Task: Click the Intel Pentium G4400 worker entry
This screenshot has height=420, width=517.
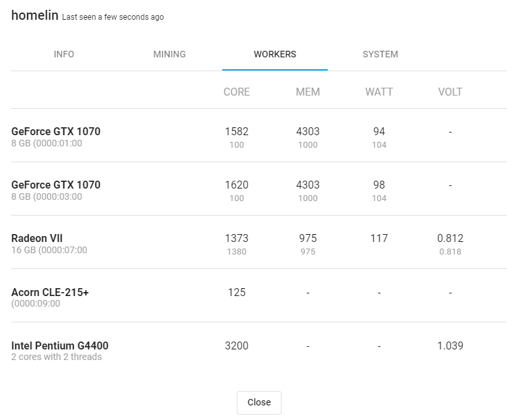Action: 258,349
